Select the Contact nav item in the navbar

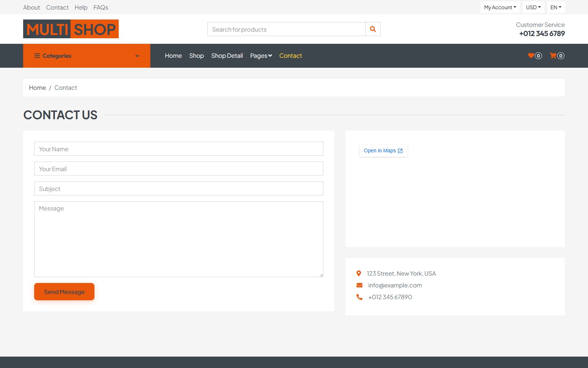(291, 56)
